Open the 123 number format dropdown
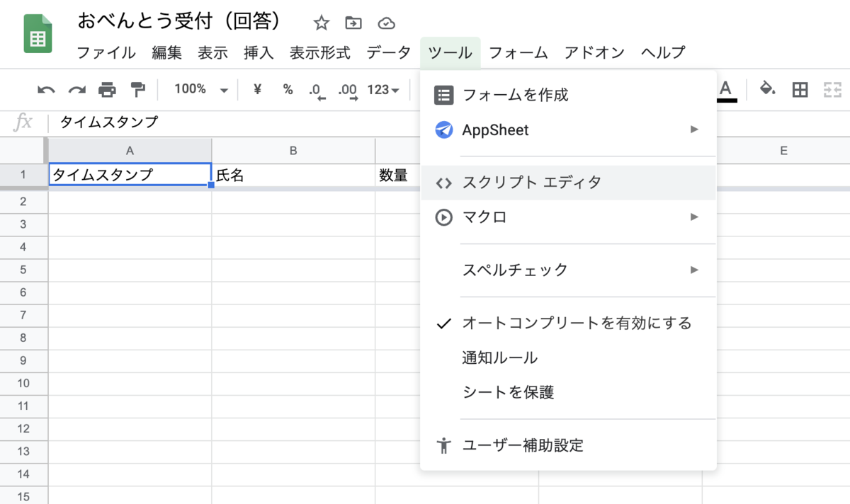The width and height of the screenshot is (850, 504). pos(383,90)
